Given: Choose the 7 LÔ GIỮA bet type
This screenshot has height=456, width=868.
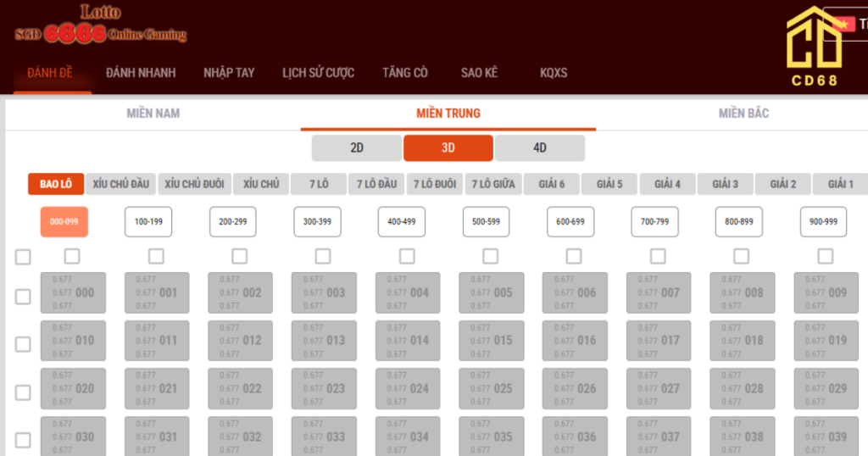Looking at the screenshot, I should click(493, 184).
